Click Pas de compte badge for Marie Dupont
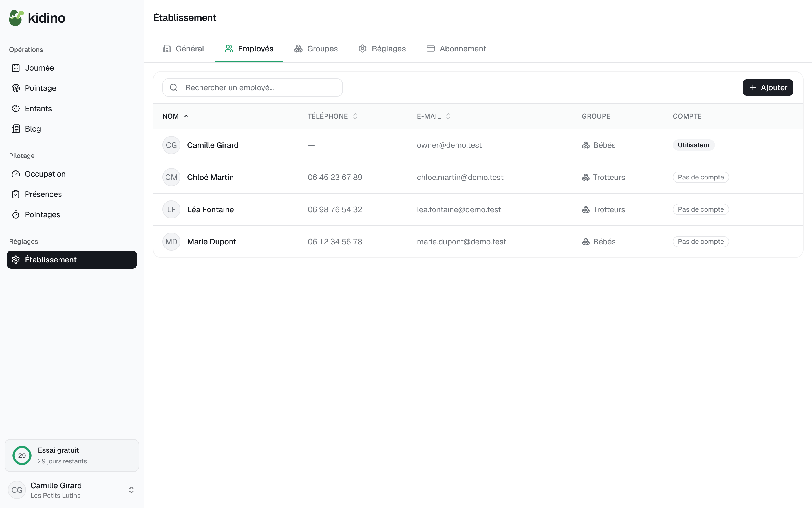 click(701, 242)
